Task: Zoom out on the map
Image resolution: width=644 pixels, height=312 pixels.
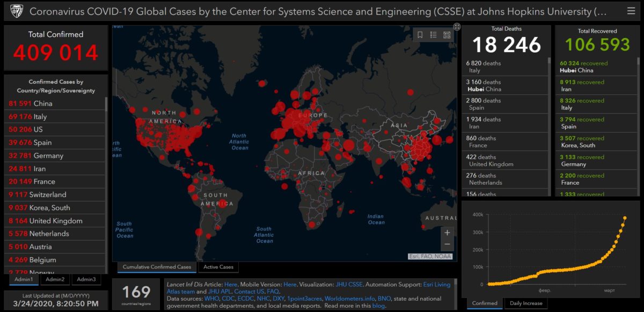Action: 447,244
